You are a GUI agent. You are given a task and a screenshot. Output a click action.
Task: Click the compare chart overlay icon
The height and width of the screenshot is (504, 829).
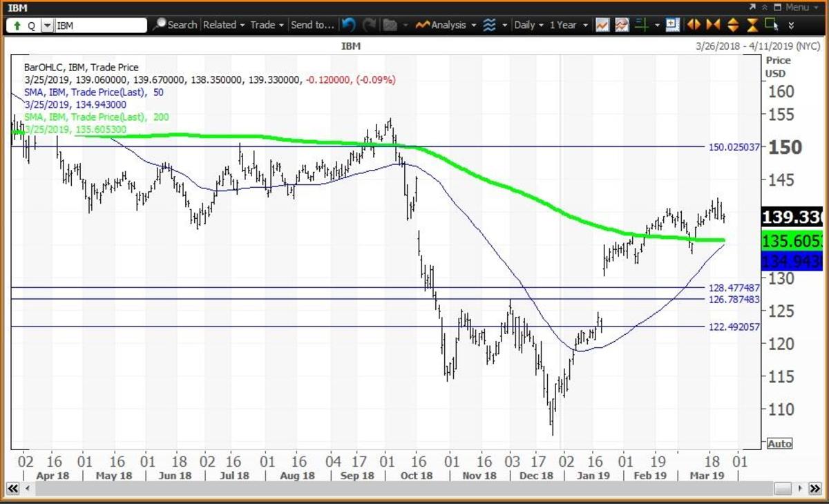point(622,25)
